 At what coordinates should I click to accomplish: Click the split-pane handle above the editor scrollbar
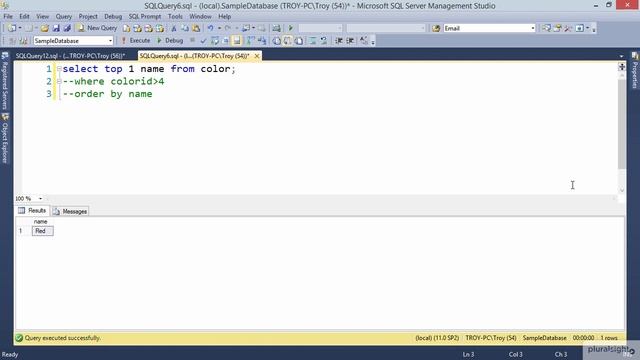click(622, 67)
